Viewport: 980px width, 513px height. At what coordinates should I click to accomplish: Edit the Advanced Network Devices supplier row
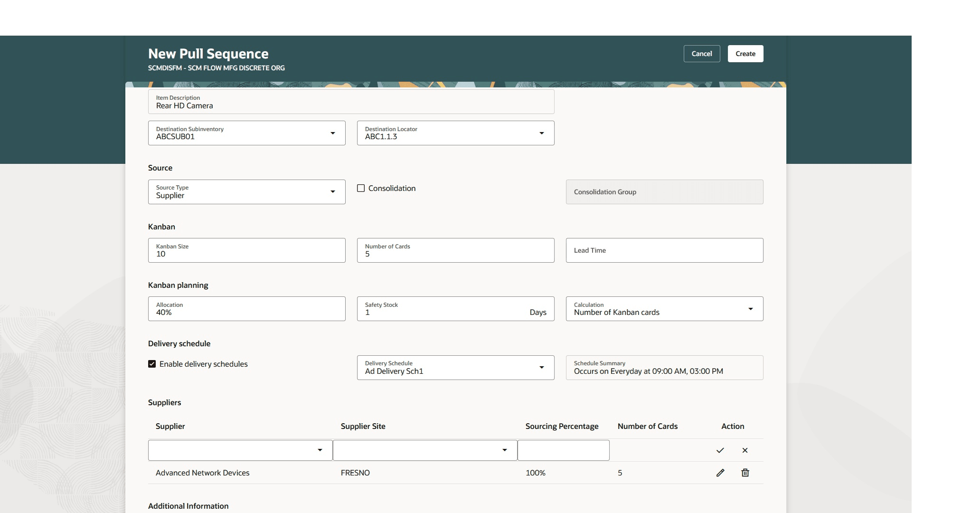(x=720, y=473)
